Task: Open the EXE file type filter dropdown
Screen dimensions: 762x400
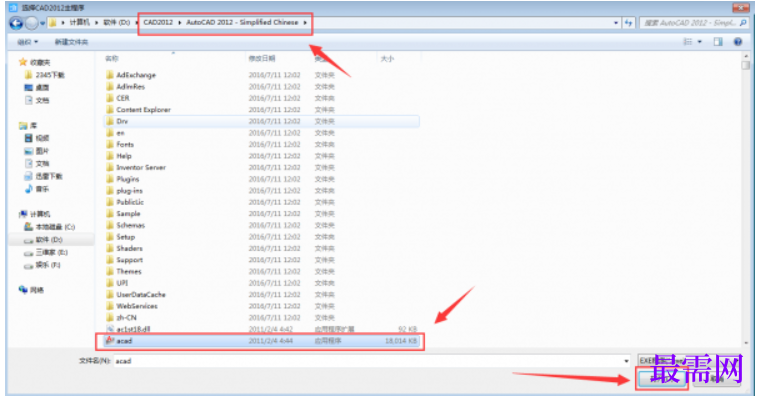Action: pos(689,361)
